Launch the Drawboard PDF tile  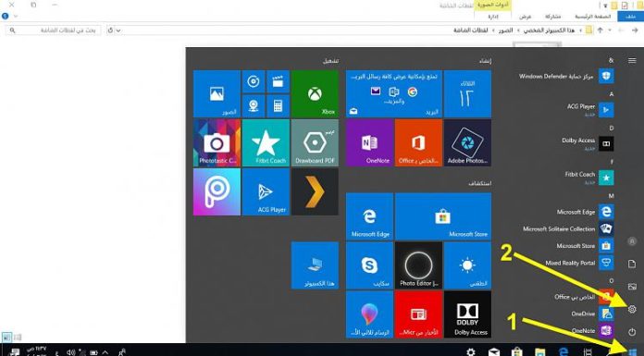click(x=315, y=143)
